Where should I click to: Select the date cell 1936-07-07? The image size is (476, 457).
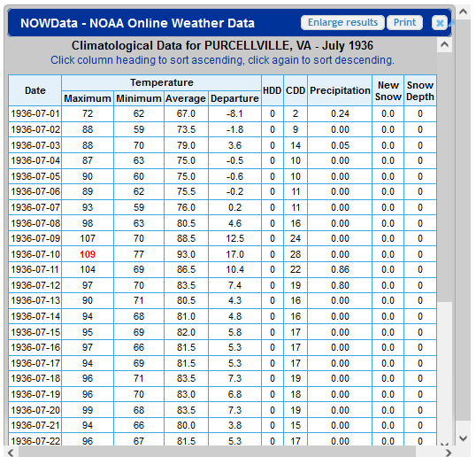pos(35,207)
